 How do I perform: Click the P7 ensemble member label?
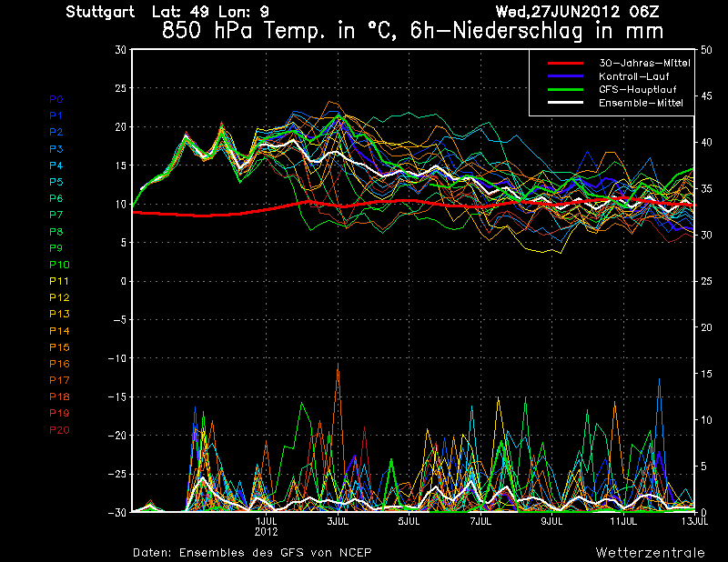[x=56, y=215]
